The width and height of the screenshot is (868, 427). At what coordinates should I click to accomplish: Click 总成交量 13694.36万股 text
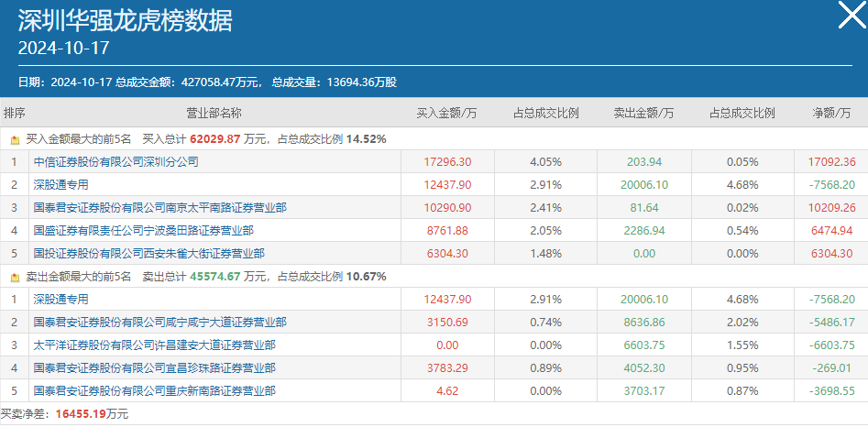(335, 82)
